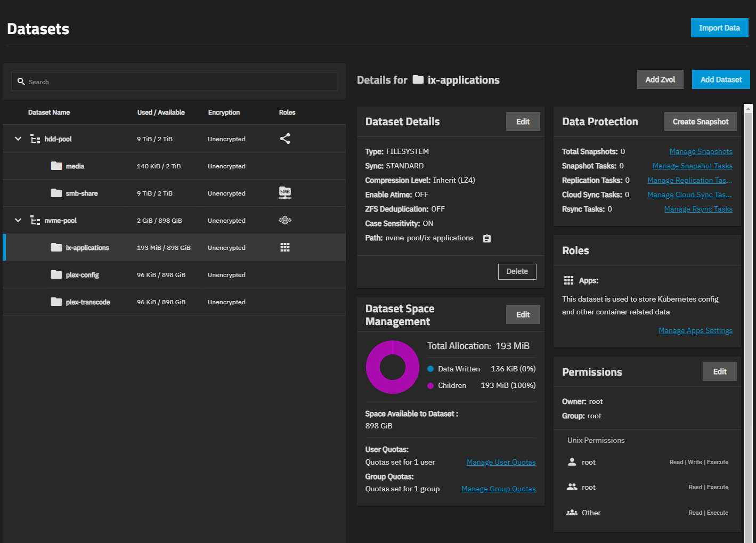
Task: Select the smb-share dataset row
Action: click(x=174, y=193)
